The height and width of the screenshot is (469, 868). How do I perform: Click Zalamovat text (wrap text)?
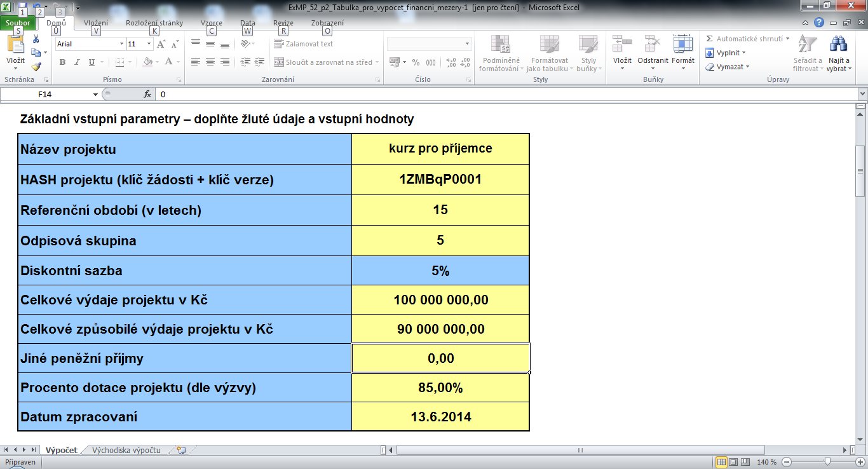coord(304,44)
